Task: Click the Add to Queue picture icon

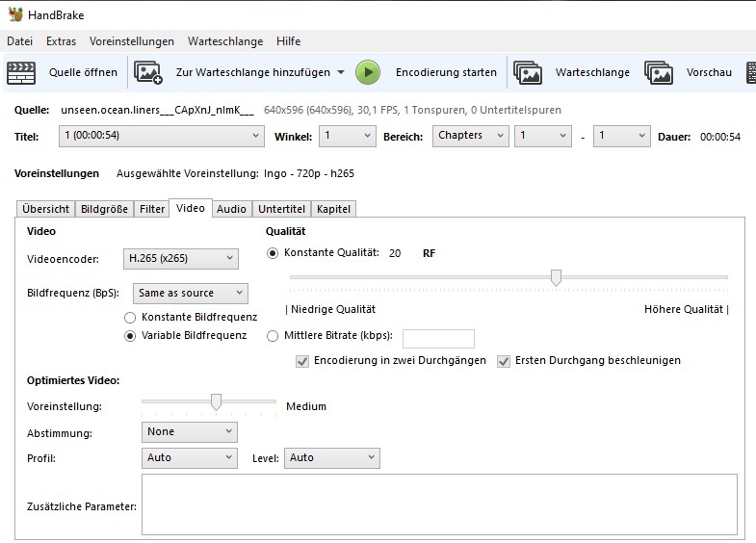Action: pyautogui.click(x=148, y=73)
